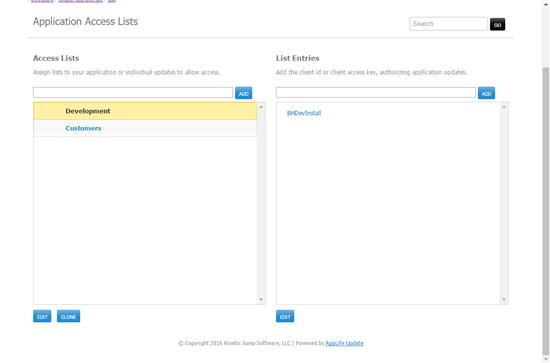550x363 pixels.
Task: Click the Application Access Lists title
Action: [x=85, y=21]
